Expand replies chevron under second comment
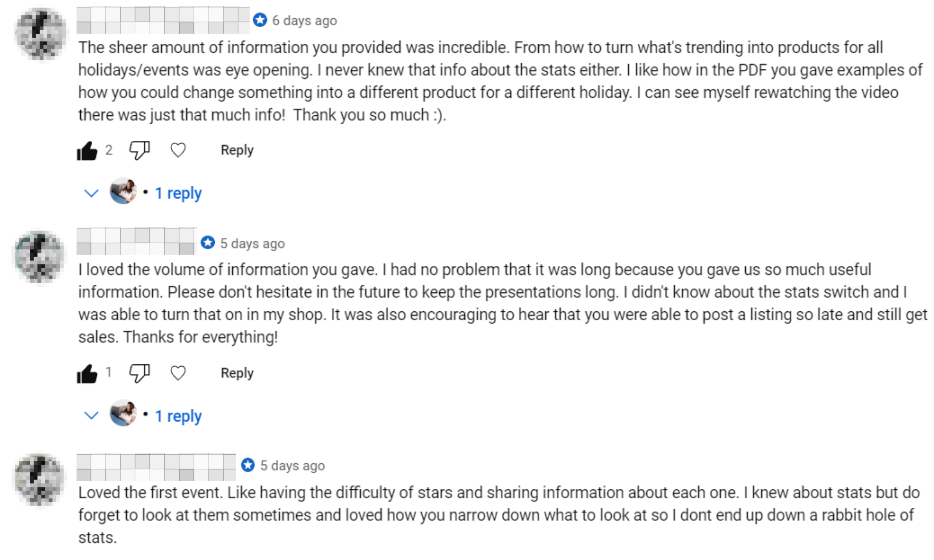Viewport: 934px width, 560px height. [x=91, y=416]
